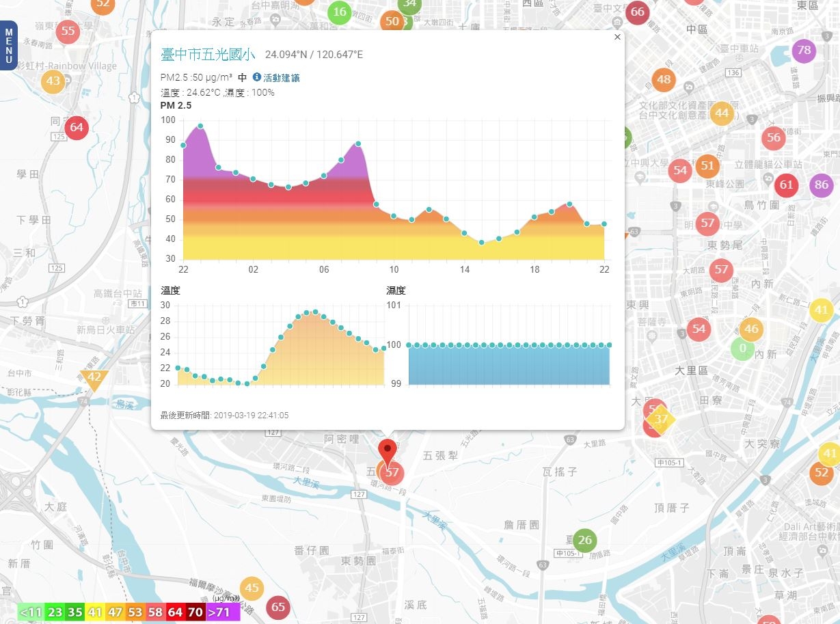Image resolution: width=840 pixels, height=624 pixels.
Task: Select the orange 51 station marker
Action: click(x=707, y=166)
